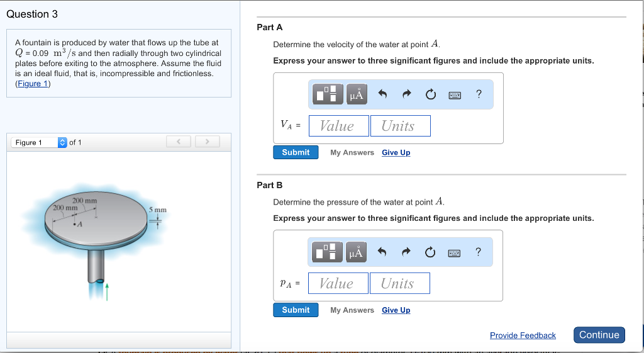This screenshot has height=353, width=644.
Task: Open My Answers for Part B
Action: tap(352, 310)
